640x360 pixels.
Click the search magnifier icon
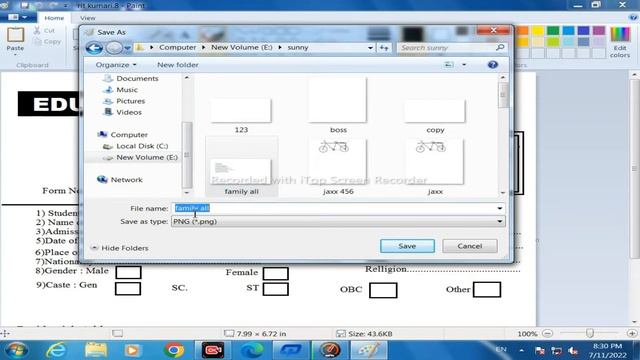pyautogui.click(x=500, y=48)
